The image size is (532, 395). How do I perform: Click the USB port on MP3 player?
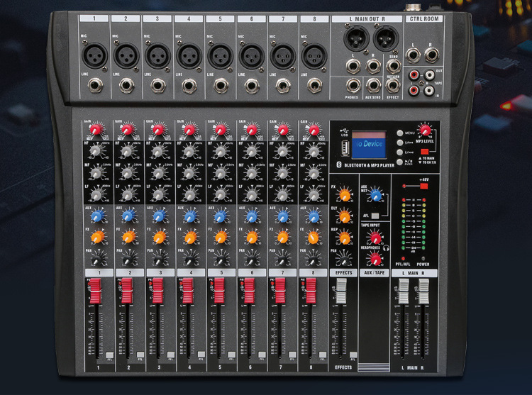tap(345, 148)
